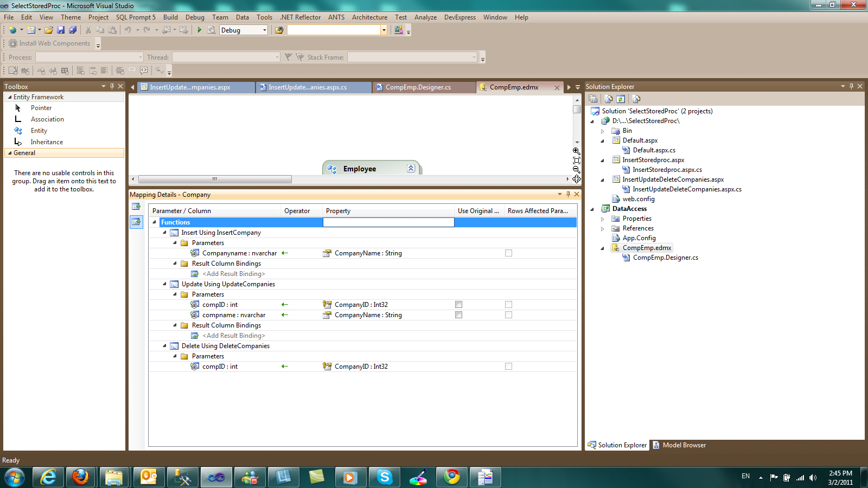Expand References node under DataAccess

point(602,228)
